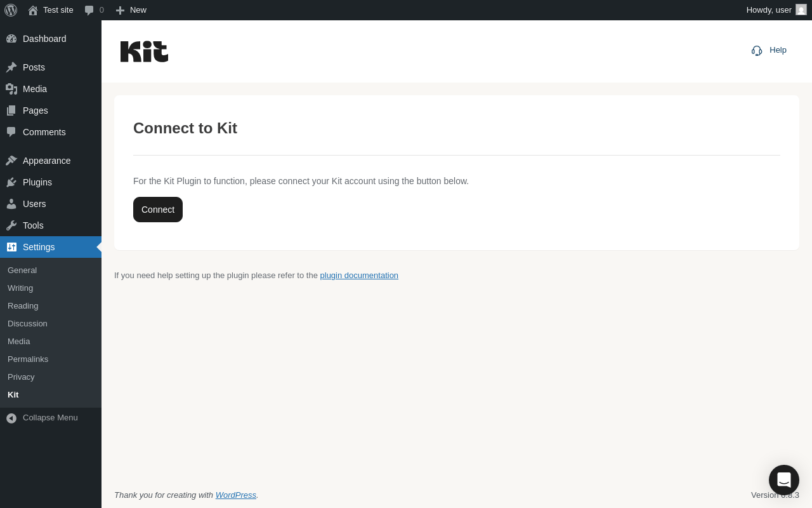Open the comments bubble icon in admin bar
This screenshot has width=812, height=508.
tap(89, 10)
